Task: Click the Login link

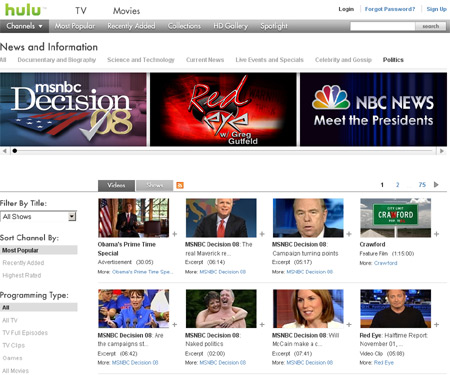Action: pyautogui.click(x=346, y=9)
